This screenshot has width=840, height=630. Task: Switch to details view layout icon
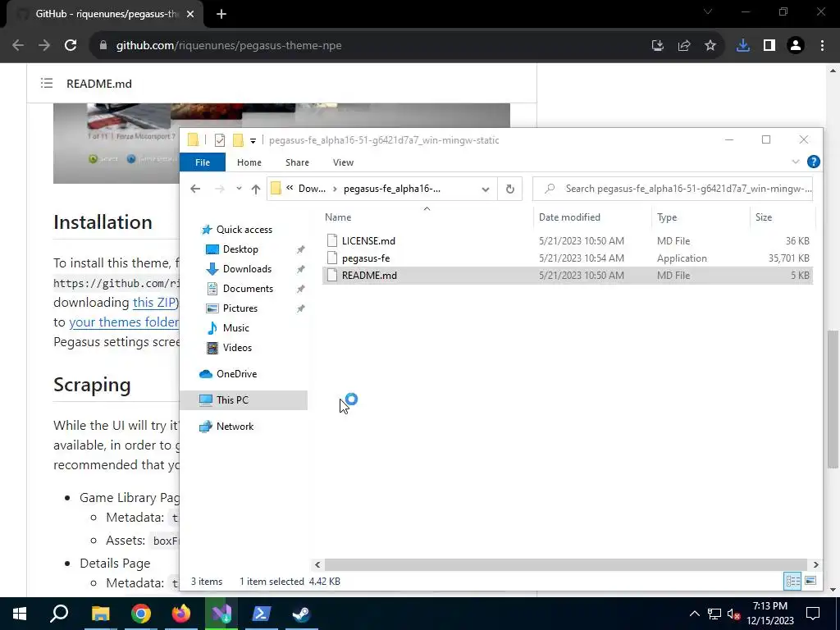coord(792,582)
